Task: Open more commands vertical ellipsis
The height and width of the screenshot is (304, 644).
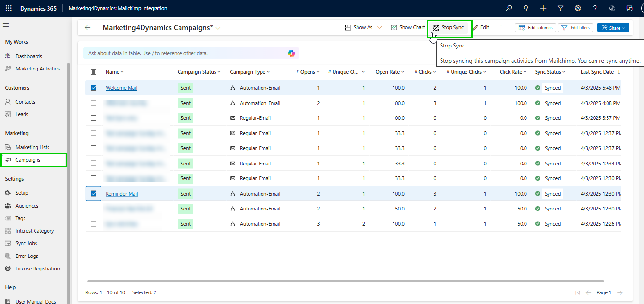Action: pyautogui.click(x=501, y=28)
